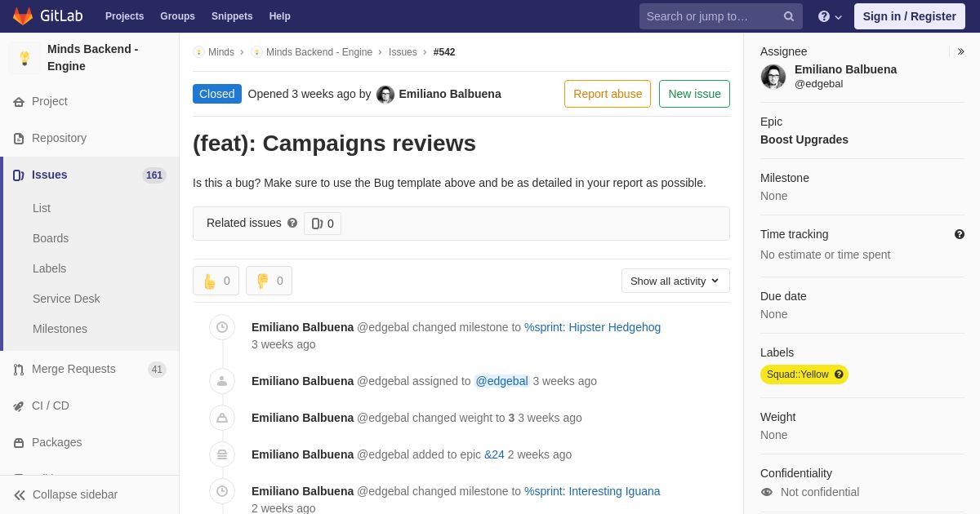Give a thumbs up reaction
980x514 pixels.
point(216,281)
